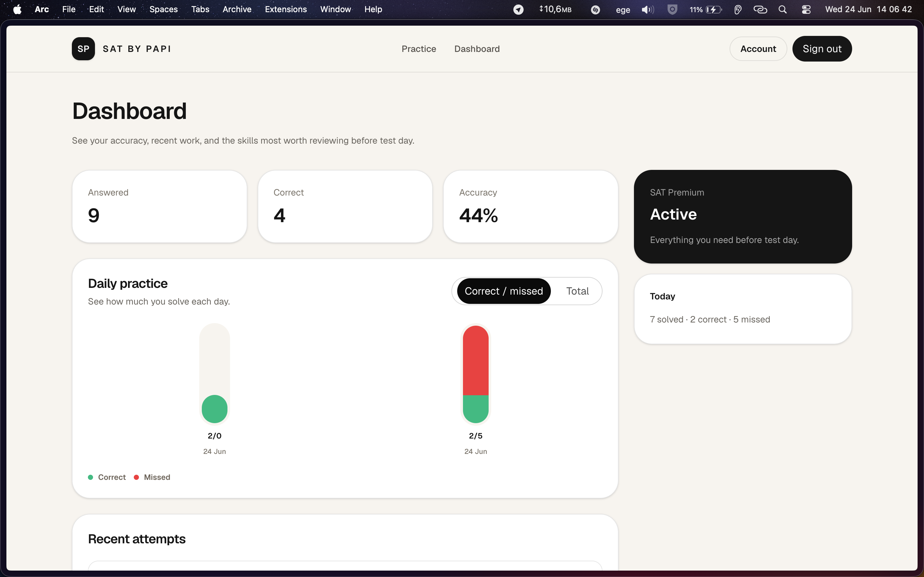
Task: Open the Dashboard nav link
Action: tap(477, 49)
